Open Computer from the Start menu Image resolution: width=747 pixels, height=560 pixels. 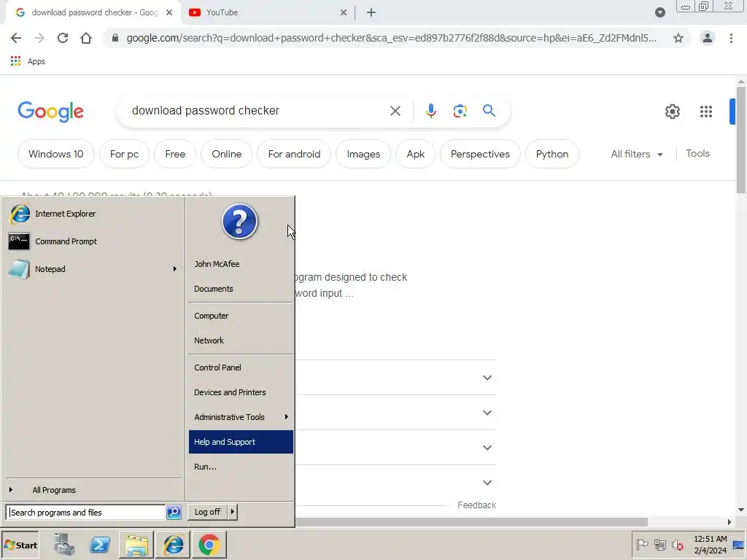[241, 316]
